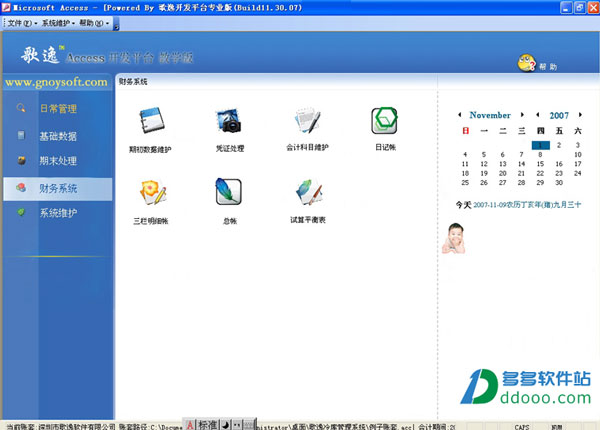This screenshot has height=430, width=600.
Task: Select 期末处理 in the sidebar
Action: click(x=58, y=161)
